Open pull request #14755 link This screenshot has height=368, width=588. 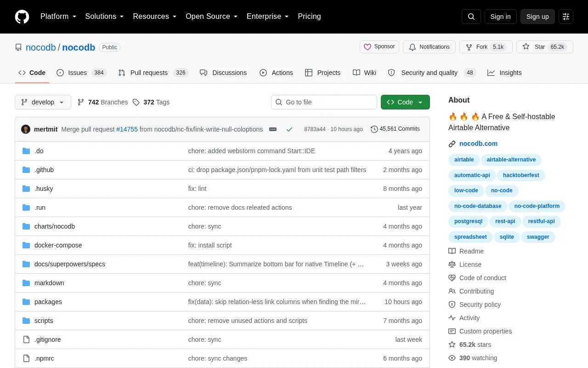pos(127,129)
